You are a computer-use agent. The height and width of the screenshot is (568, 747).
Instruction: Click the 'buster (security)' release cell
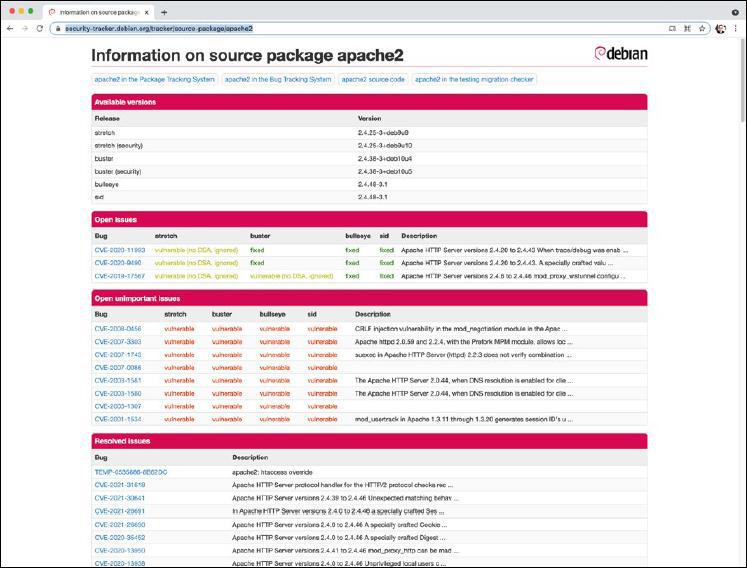118,172
